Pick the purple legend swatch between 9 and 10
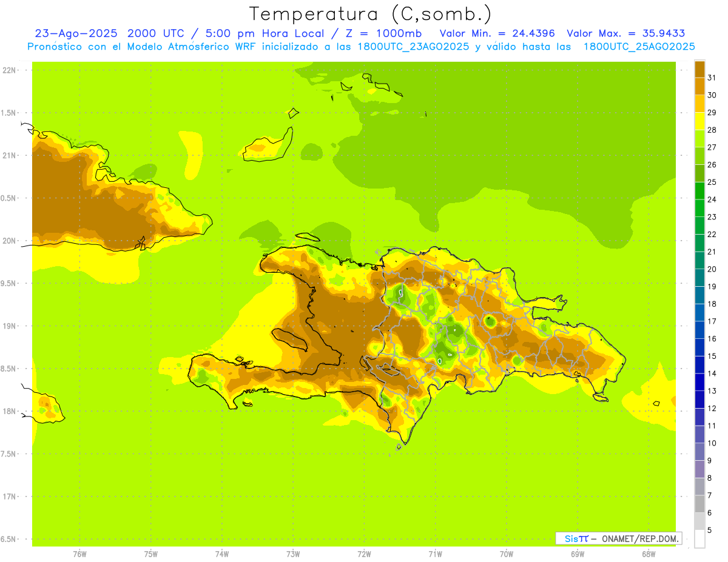 699,452
